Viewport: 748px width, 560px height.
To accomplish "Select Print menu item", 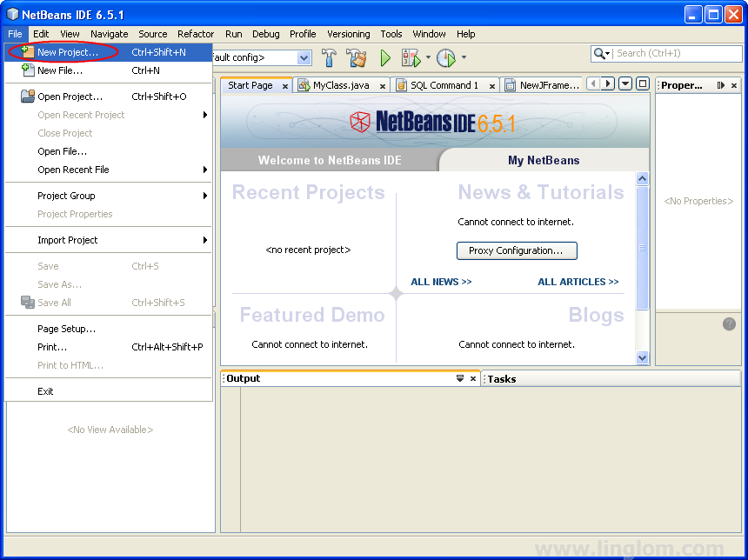I will click(x=109, y=347).
